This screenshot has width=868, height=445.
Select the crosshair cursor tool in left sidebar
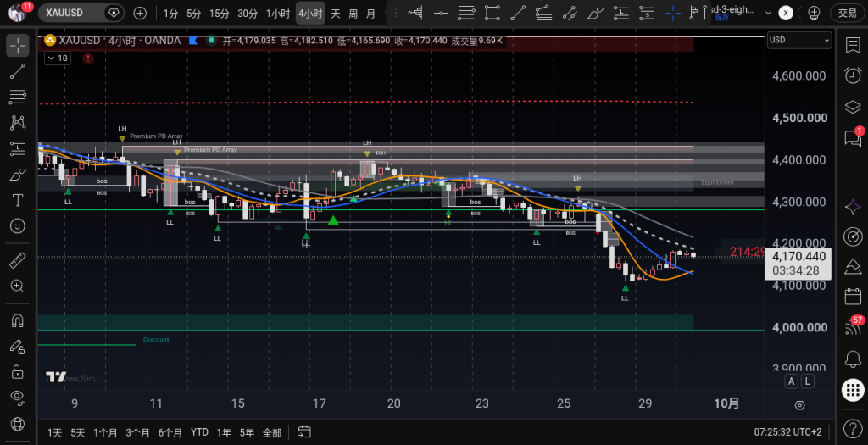pyautogui.click(x=18, y=46)
